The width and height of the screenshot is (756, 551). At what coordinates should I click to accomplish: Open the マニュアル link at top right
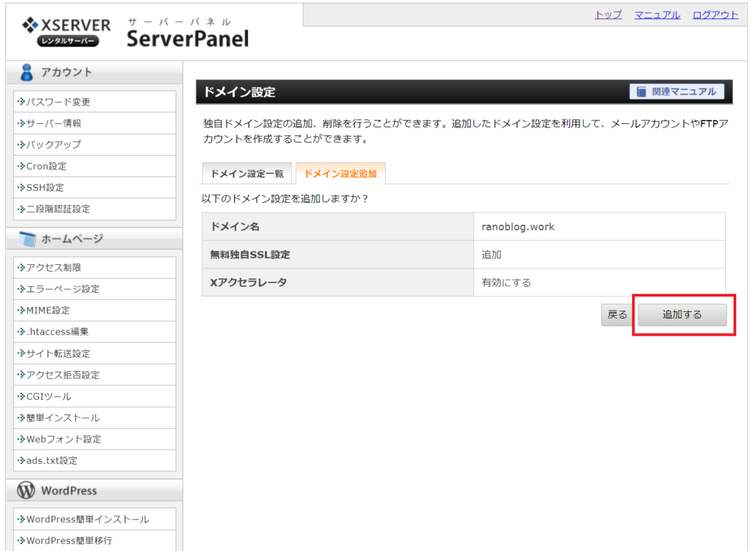656,15
